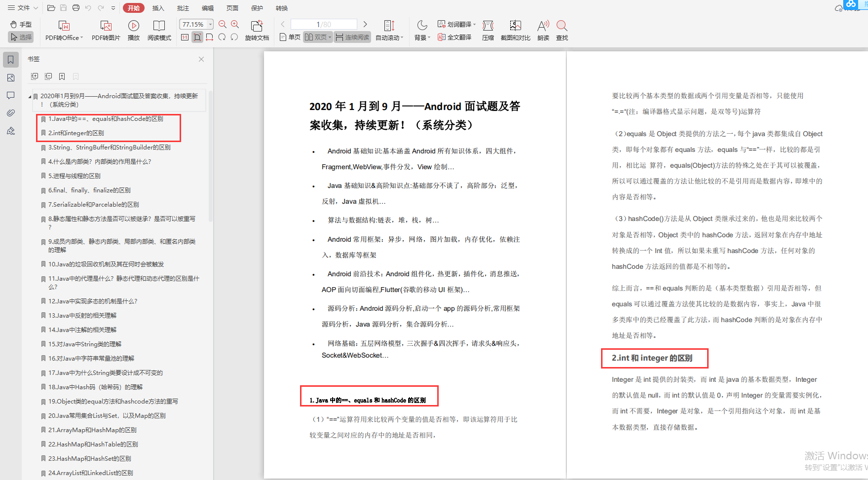Click the cloud sync status icon
868x480 pixels.
pos(838,8)
